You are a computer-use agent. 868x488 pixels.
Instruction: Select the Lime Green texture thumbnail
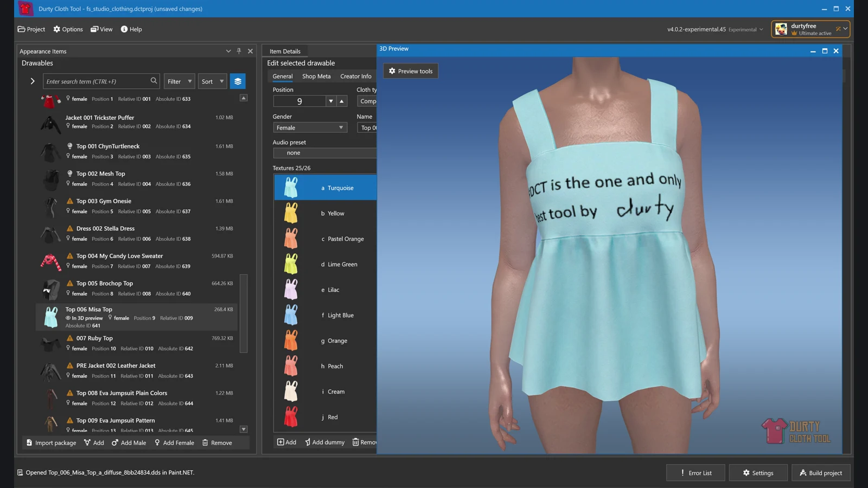point(291,264)
